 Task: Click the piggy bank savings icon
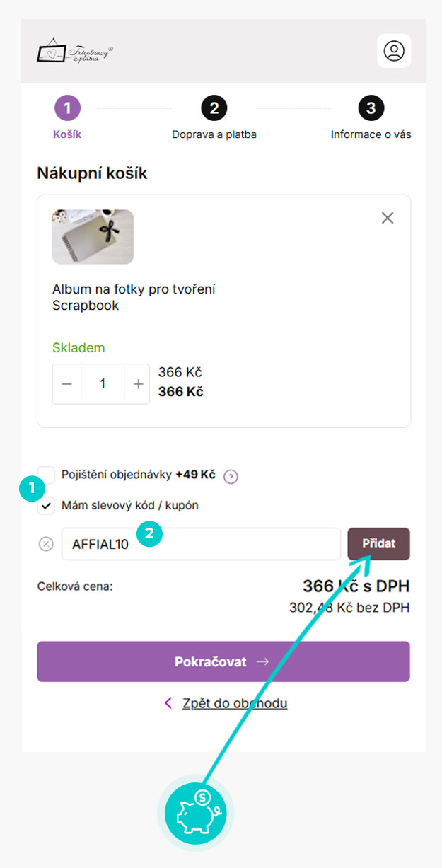click(x=194, y=814)
